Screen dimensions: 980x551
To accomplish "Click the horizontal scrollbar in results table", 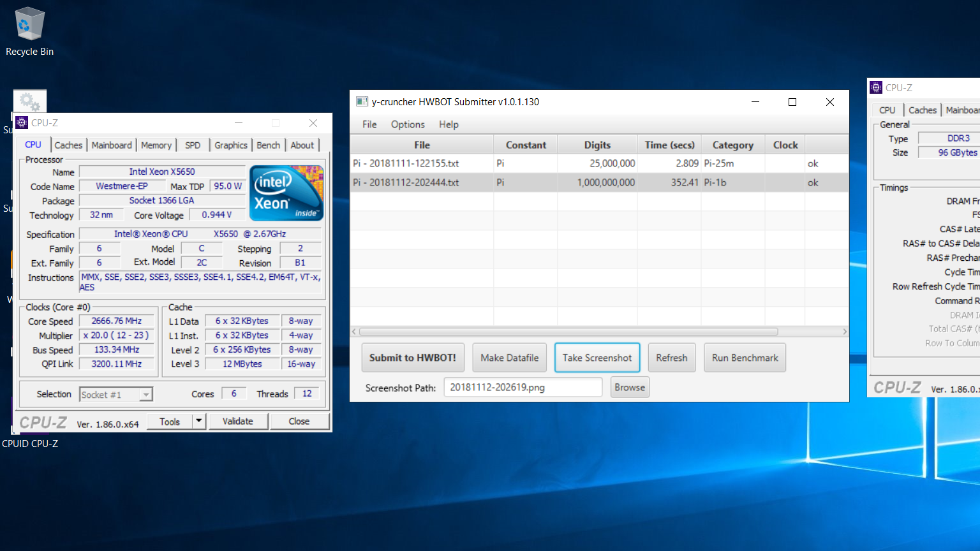I will pyautogui.click(x=568, y=332).
